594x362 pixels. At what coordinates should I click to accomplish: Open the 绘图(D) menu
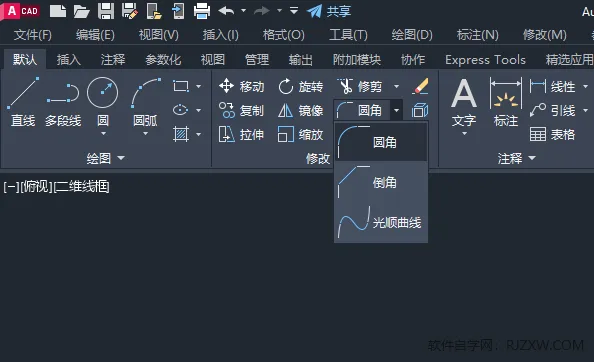click(x=412, y=35)
